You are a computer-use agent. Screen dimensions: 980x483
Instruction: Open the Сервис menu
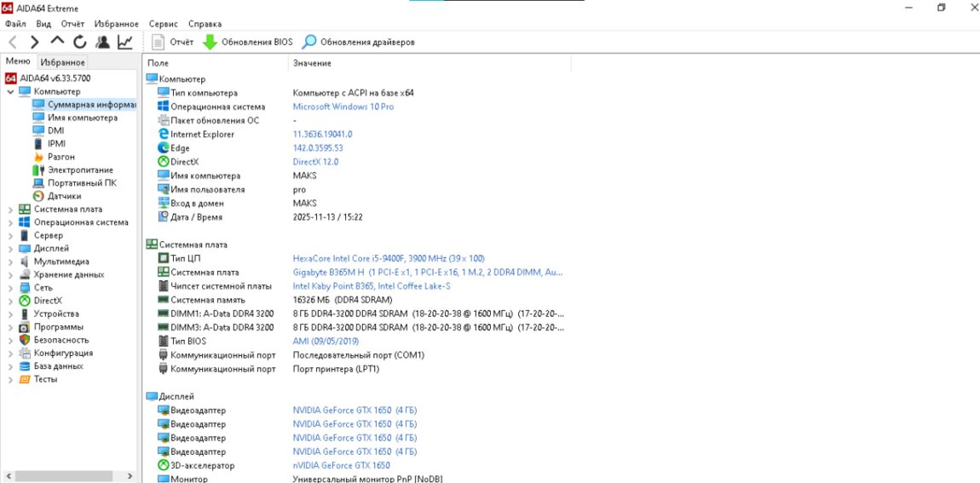[163, 24]
